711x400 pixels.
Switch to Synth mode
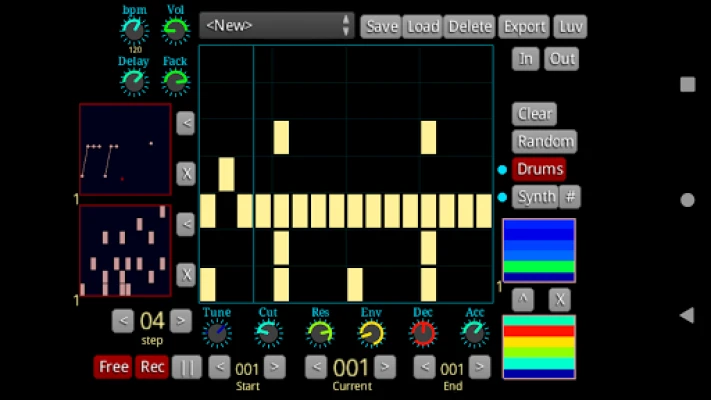535,197
